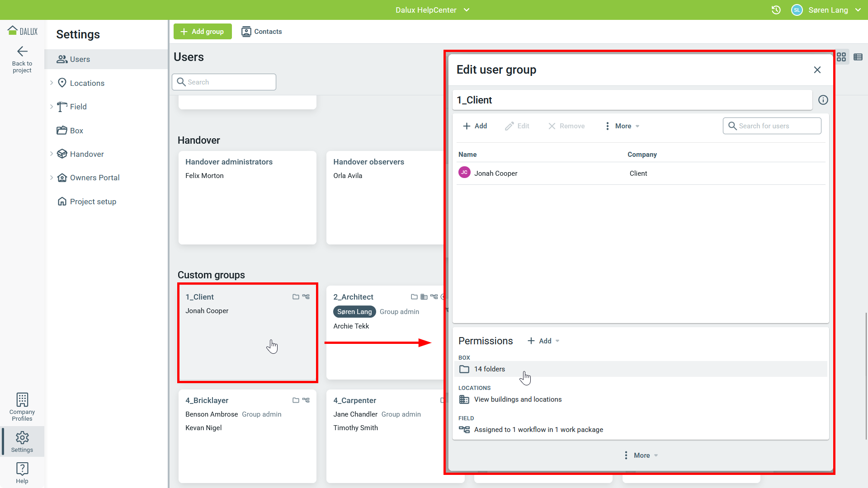Switch to list view icon
The height and width of the screenshot is (488, 868).
tap(858, 57)
